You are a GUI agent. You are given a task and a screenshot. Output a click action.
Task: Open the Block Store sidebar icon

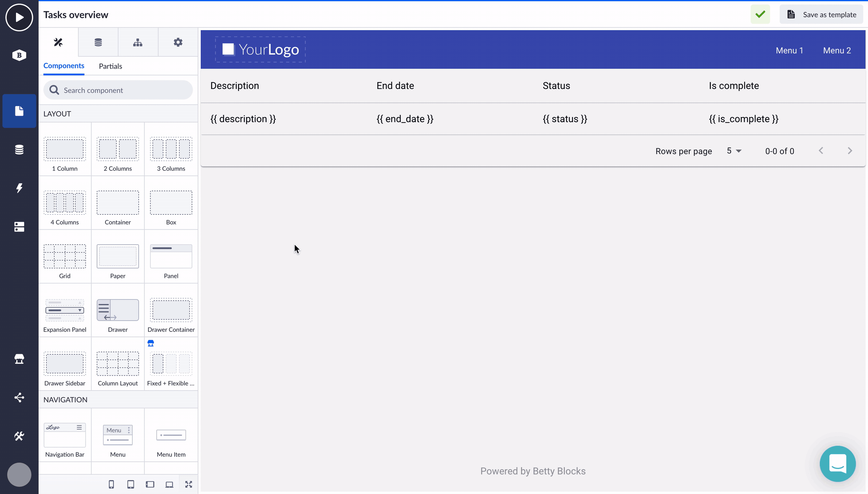click(x=19, y=359)
